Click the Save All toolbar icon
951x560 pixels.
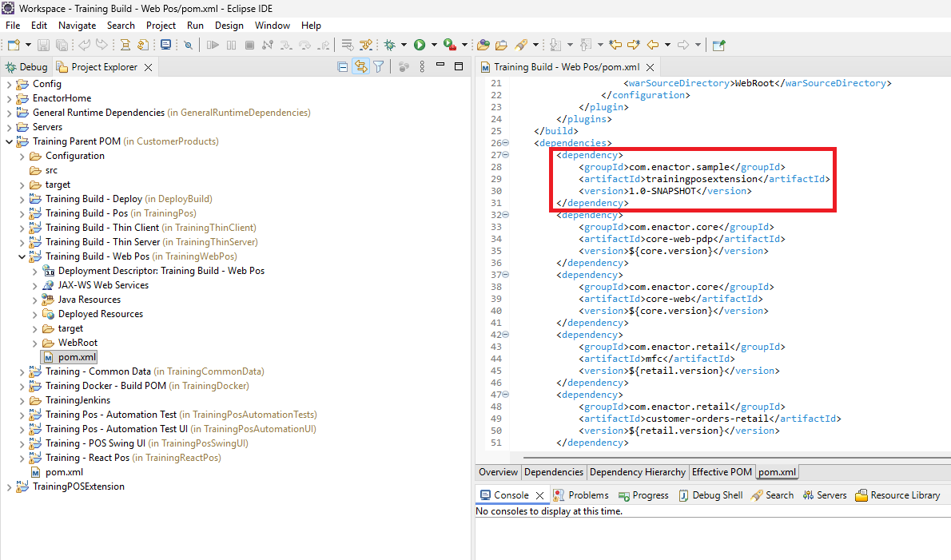[62, 45]
